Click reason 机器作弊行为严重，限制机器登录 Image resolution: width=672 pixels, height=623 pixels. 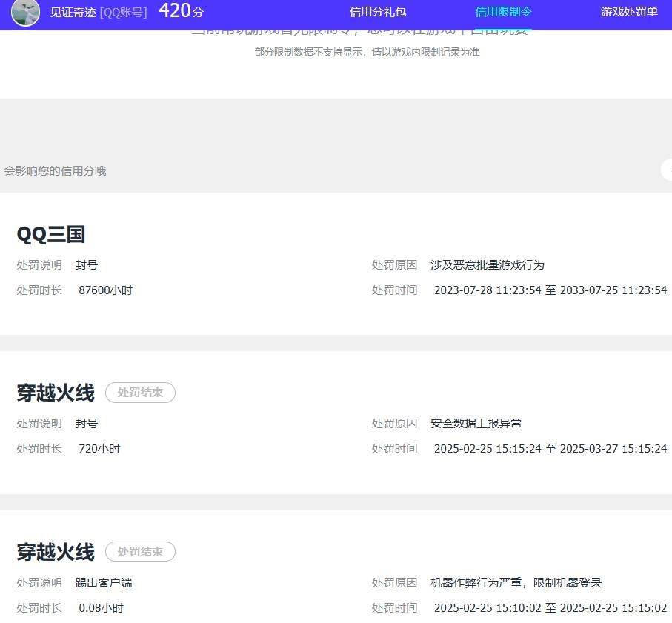pyautogui.click(x=516, y=583)
